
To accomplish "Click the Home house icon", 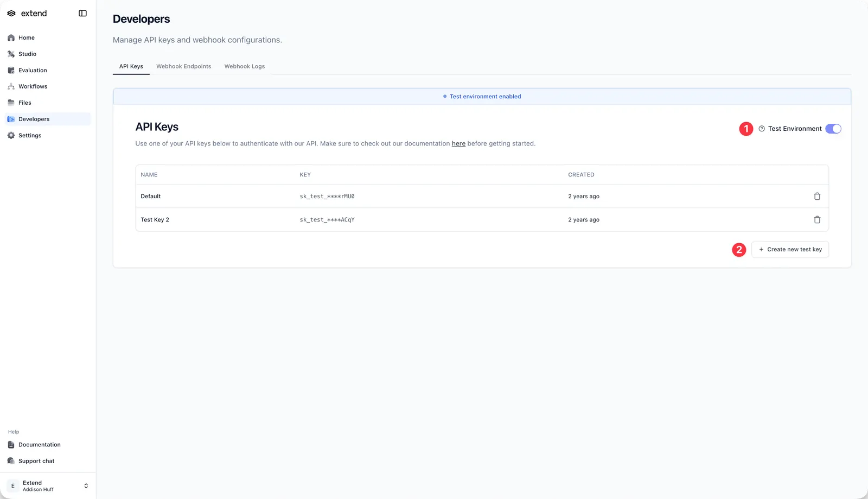I will pos(11,38).
